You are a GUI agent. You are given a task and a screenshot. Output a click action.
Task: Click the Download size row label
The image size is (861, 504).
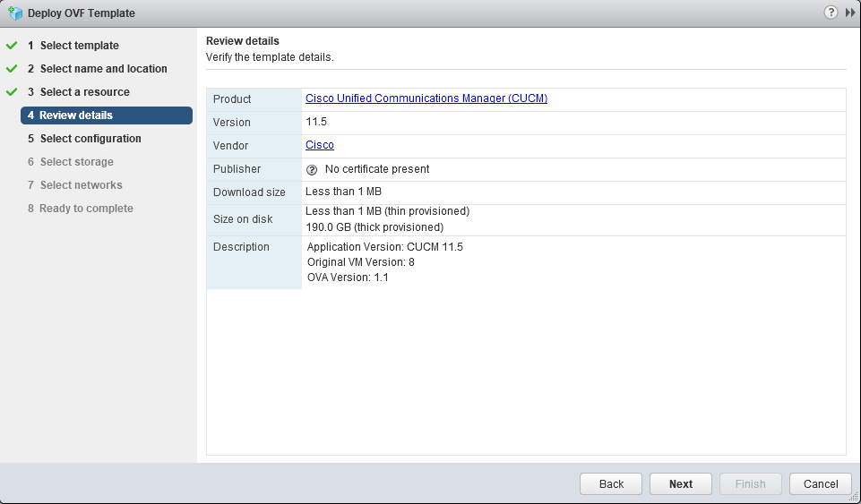249,192
